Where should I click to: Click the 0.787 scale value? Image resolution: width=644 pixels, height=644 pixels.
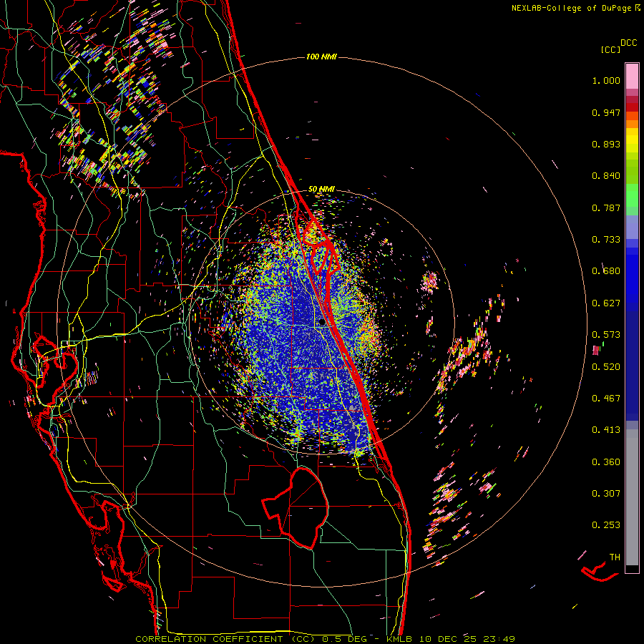(606, 208)
